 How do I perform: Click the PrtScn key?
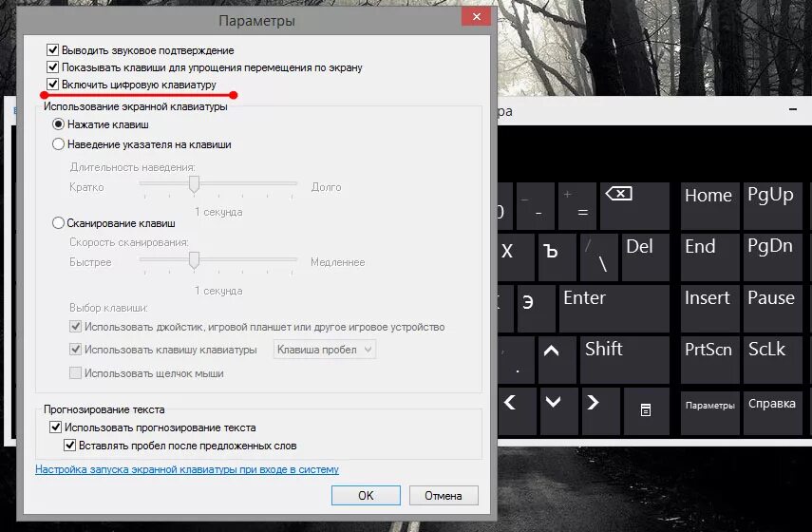click(709, 361)
